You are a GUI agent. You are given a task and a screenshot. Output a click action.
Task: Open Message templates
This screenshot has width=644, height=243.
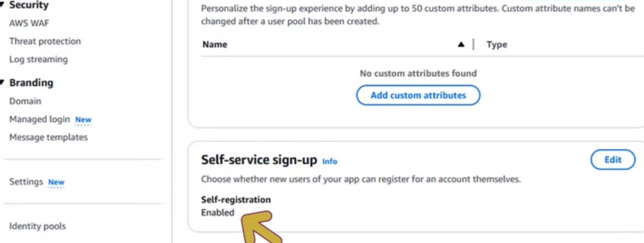point(48,137)
